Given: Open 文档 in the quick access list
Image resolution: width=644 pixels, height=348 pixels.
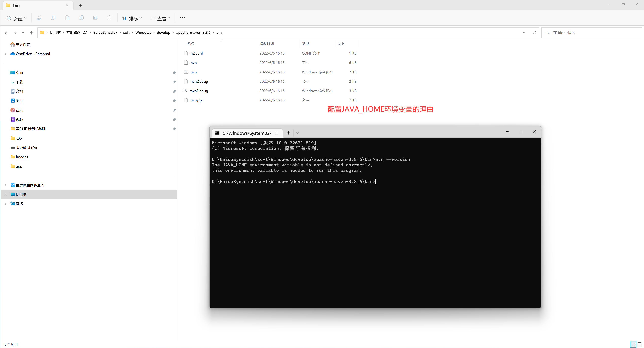Looking at the screenshot, I should point(17,91).
